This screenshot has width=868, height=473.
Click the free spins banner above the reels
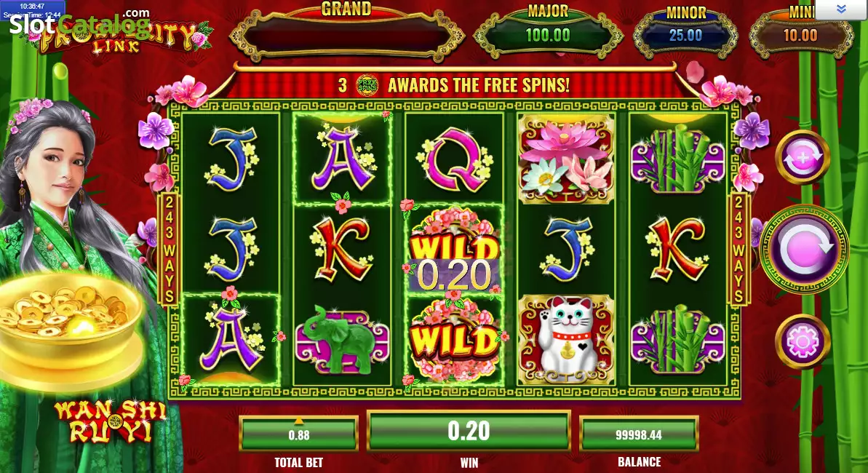[454, 84]
